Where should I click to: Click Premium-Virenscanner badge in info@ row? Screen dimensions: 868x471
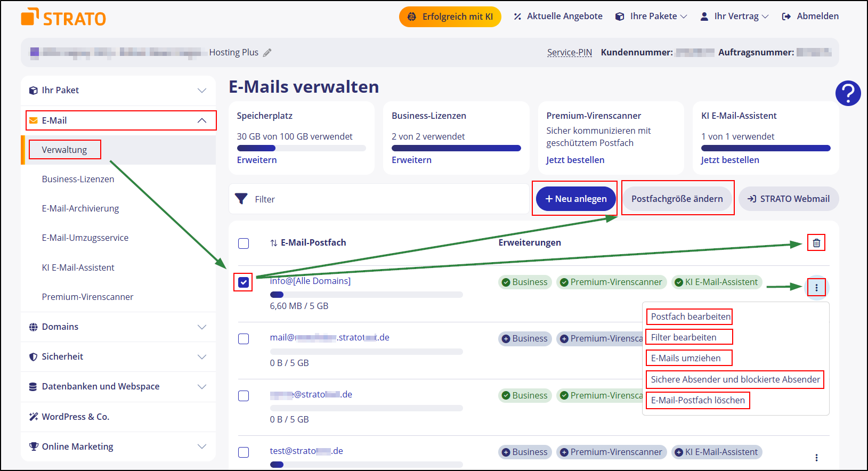[x=612, y=282]
